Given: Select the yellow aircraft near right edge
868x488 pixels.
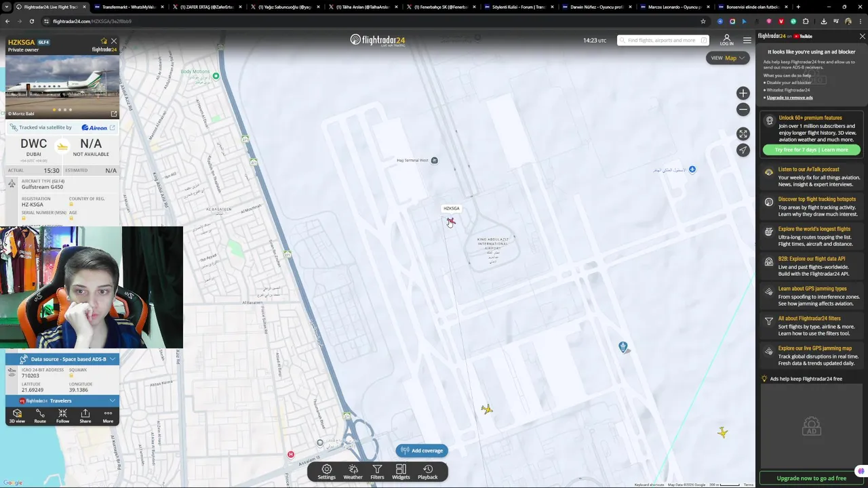Looking at the screenshot, I should tap(723, 432).
